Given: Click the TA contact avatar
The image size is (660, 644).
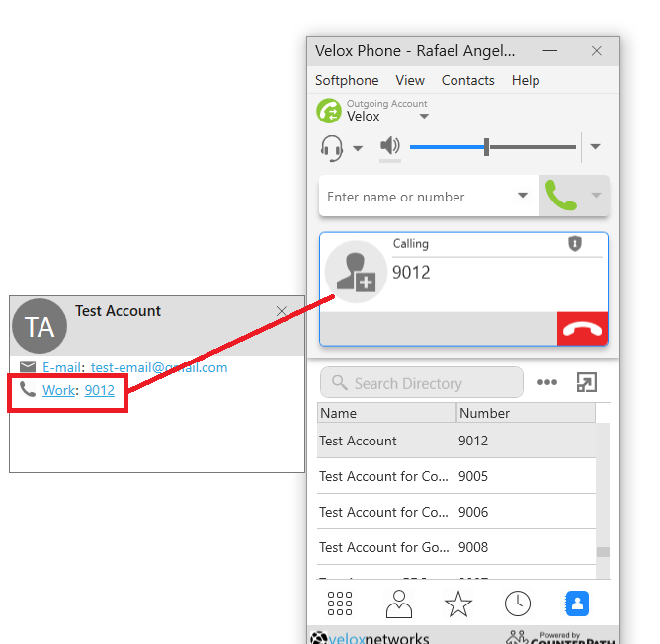Looking at the screenshot, I should point(40,326).
